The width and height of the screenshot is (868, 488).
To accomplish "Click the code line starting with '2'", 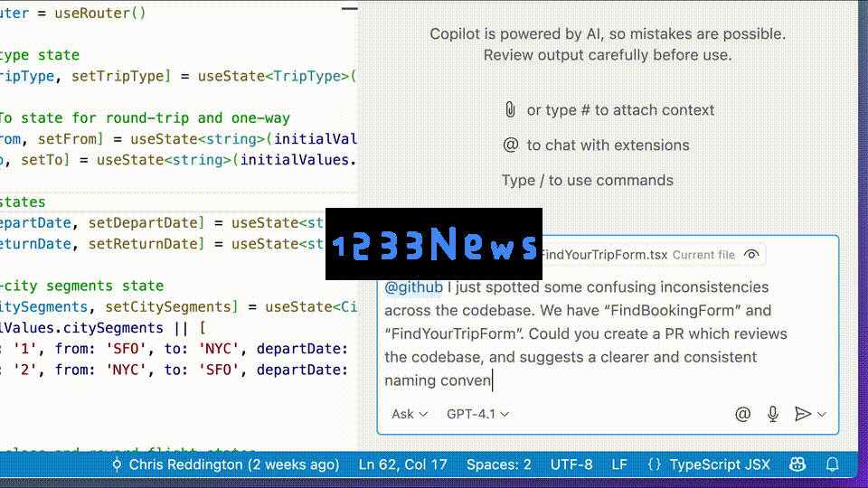I will point(174,371).
